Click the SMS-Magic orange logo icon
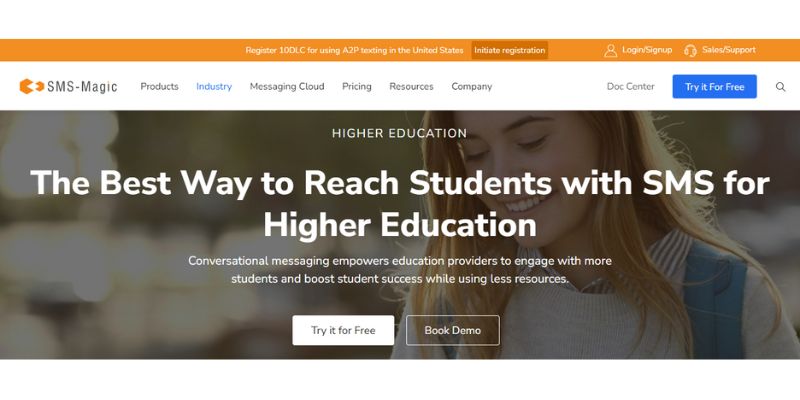Image resolution: width=800 pixels, height=400 pixels. click(x=32, y=86)
